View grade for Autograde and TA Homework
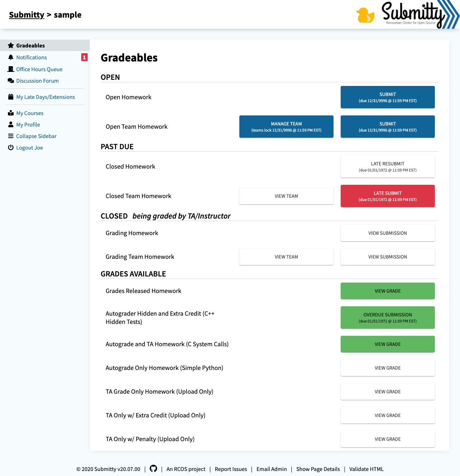Viewport: 460px width, 476px height. [388, 344]
